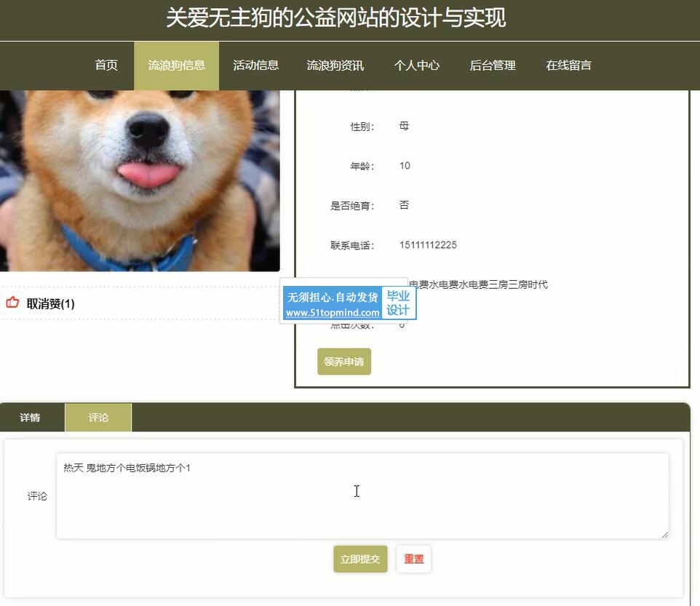Click the 领养申请 adoption button
The height and width of the screenshot is (606, 700).
coord(344,362)
